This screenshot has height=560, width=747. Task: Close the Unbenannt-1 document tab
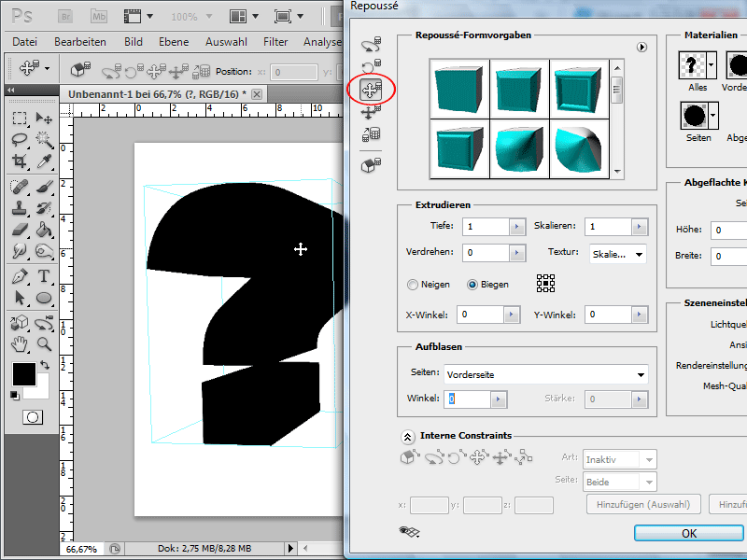tap(257, 94)
